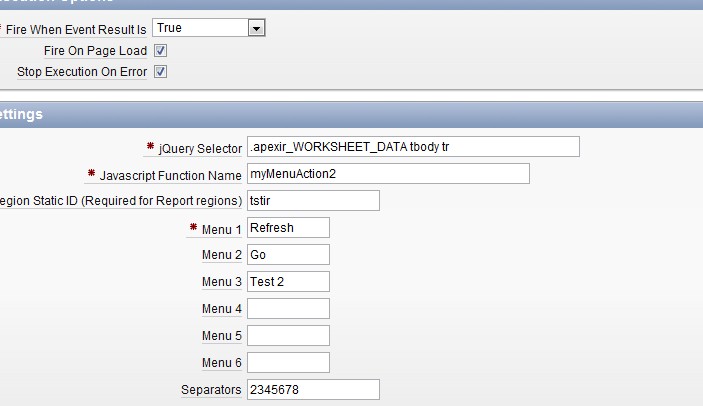Click the Javascript Function Name field
Image resolution: width=703 pixels, height=406 pixels.
(388, 174)
